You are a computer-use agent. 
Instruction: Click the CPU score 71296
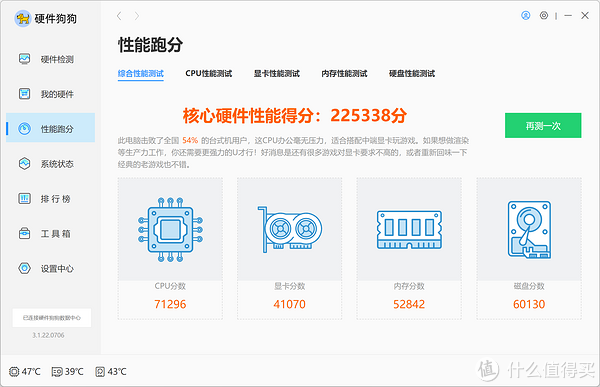coord(170,304)
